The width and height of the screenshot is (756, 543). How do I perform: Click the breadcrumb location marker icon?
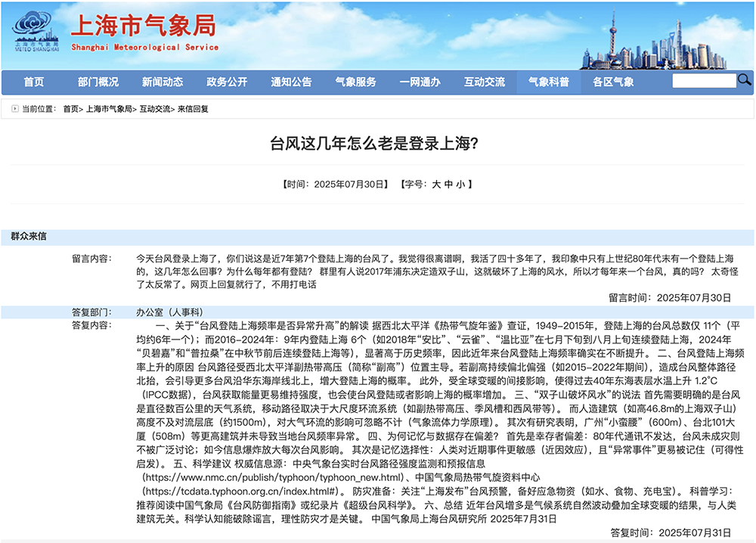15,109
